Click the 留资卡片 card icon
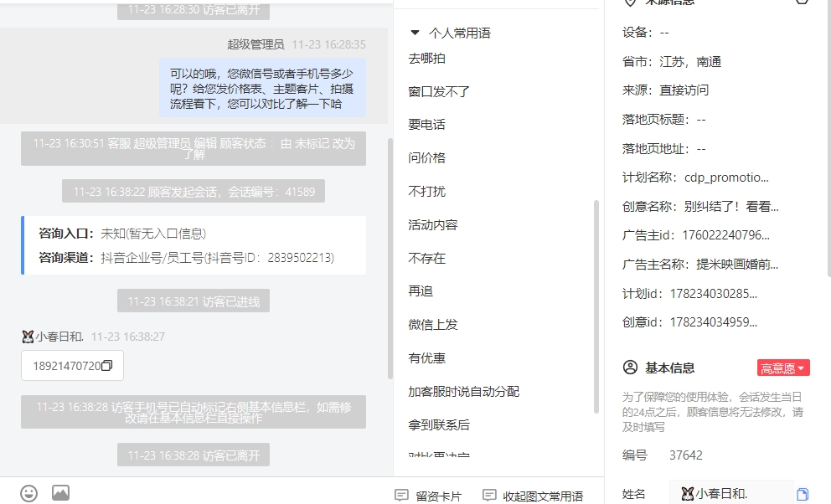 [402, 496]
